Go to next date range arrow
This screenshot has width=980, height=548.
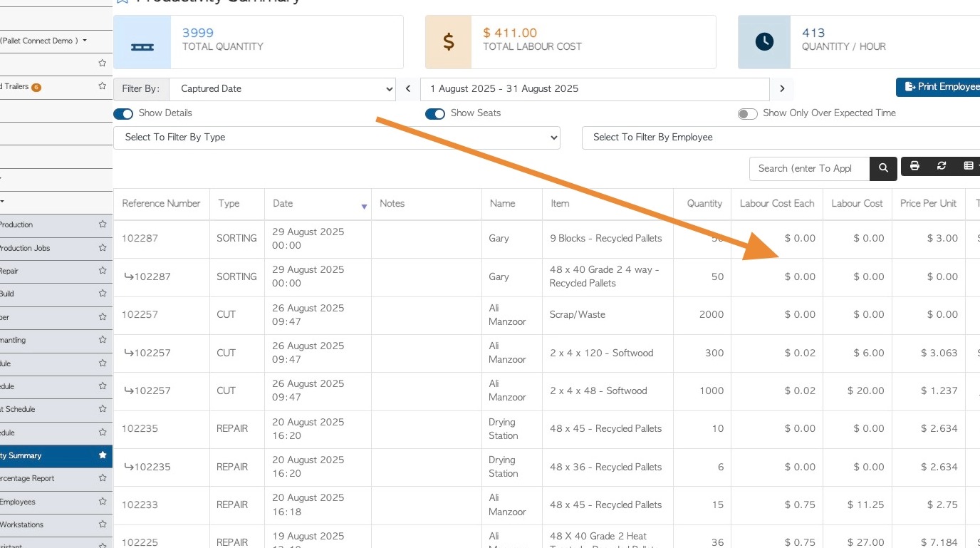pyautogui.click(x=782, y=89)
